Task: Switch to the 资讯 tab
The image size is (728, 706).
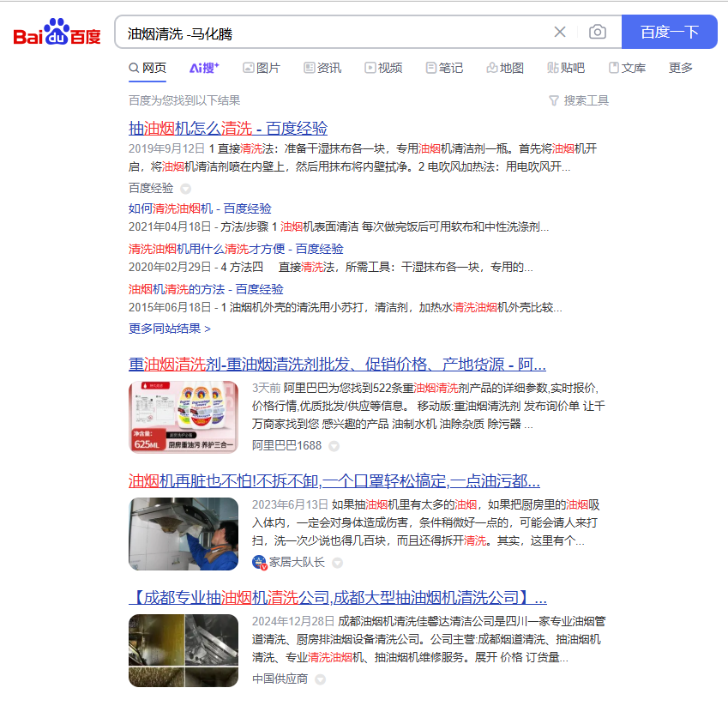Action: coord(322,68)
